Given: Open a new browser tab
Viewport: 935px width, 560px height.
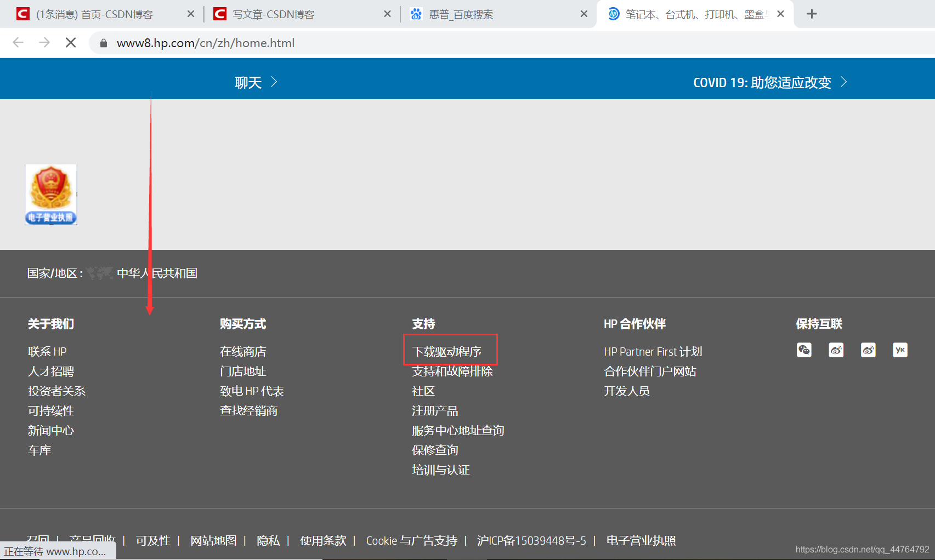Looking at the screenshot, I should tap(812, 14).
